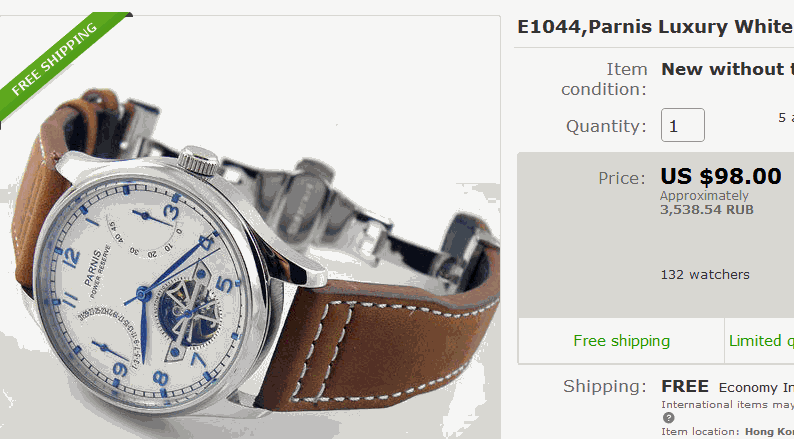Select the green Limited quantity tab text
Screen dimensions: 794x439
(x=761, y=341)
